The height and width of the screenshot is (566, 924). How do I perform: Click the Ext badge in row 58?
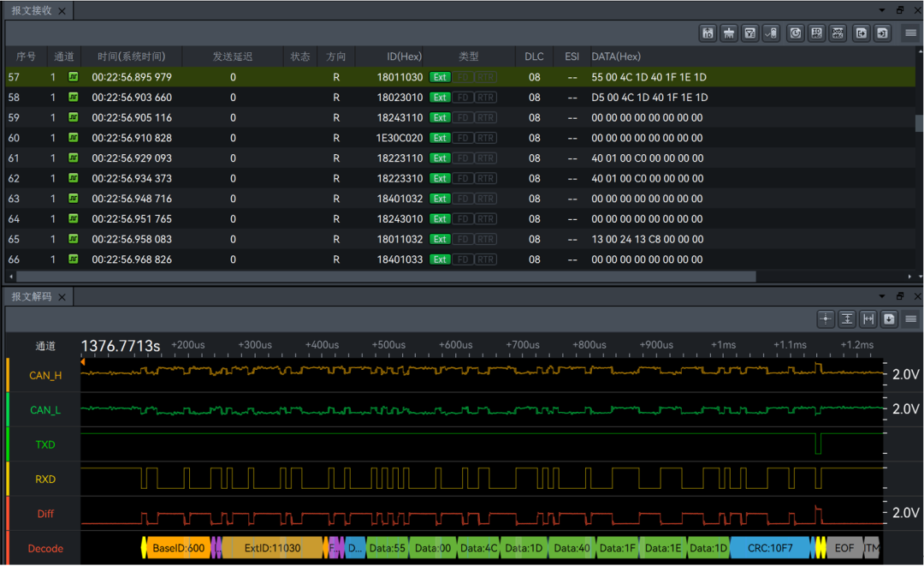(x=440, y=98)
